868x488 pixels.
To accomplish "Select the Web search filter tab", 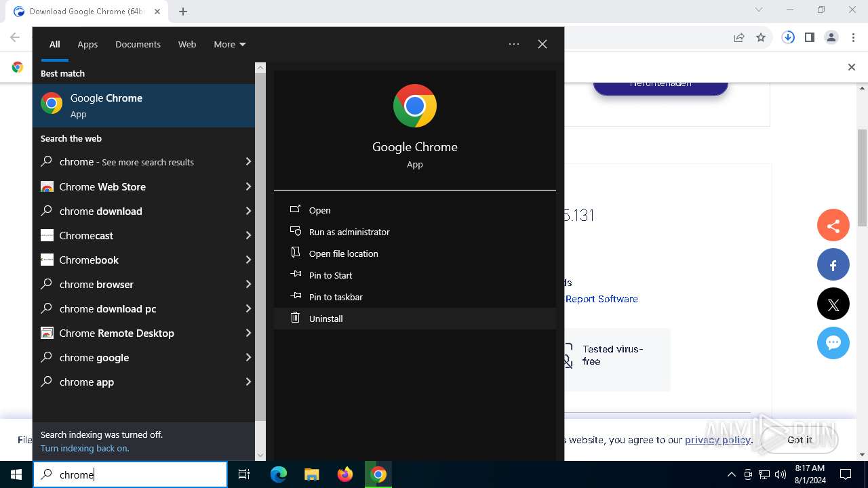I will [187, 44].
